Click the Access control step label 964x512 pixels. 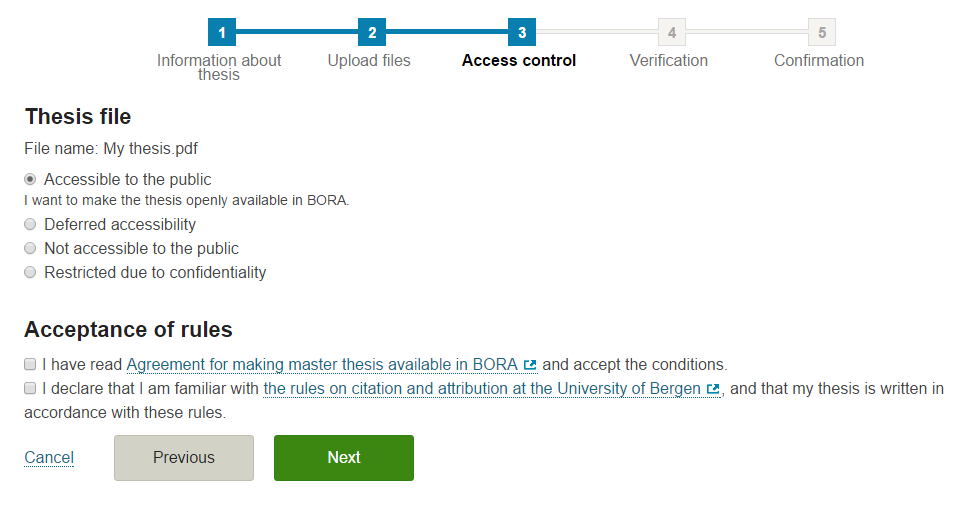[519, 60]
